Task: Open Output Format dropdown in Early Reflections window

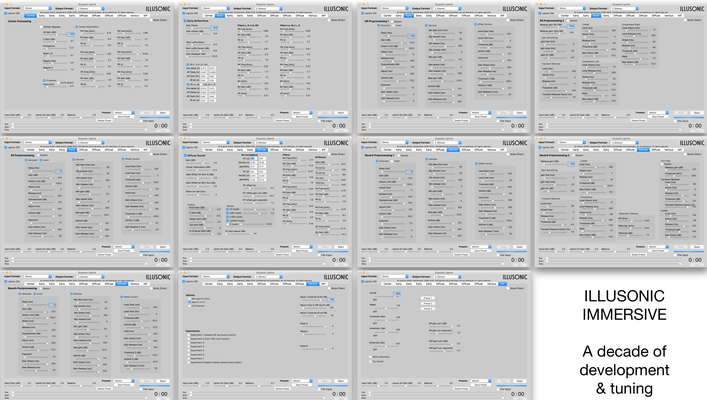Action: pos(269,8)
